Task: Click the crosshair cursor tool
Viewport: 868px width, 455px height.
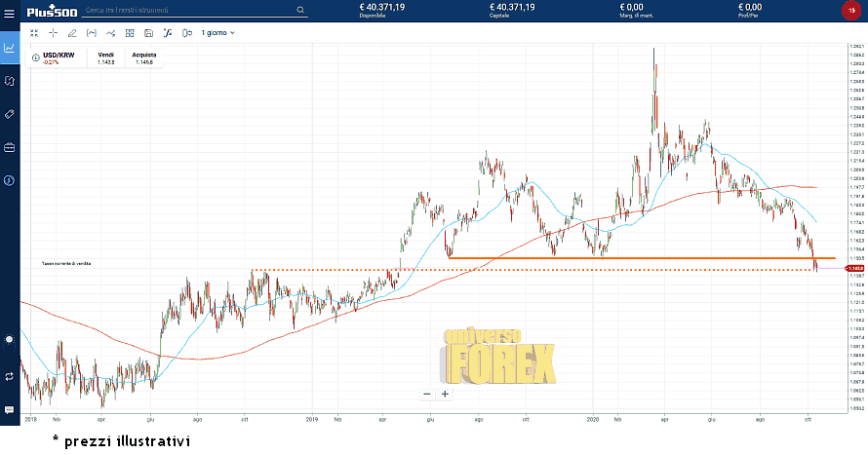Action: tap(53, 33)
